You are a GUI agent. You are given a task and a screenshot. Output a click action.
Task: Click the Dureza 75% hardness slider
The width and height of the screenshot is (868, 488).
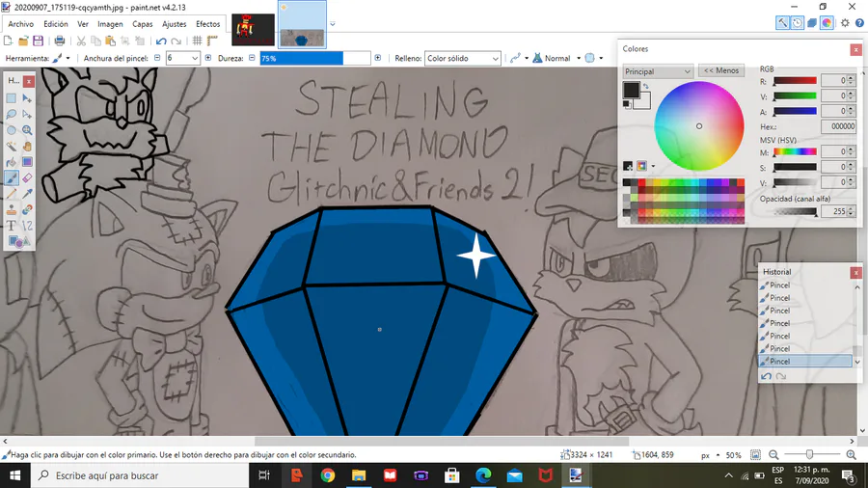click(315, 58)
